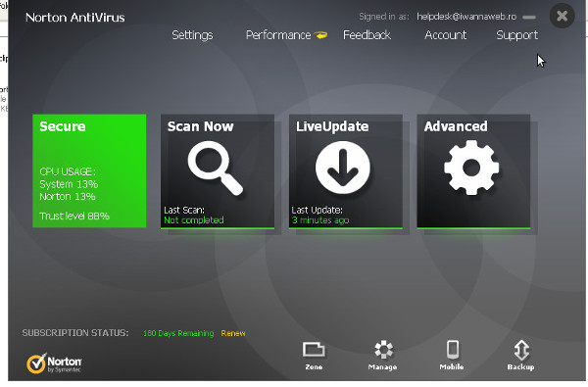Viewport: 588px width, 387px height.
Task: Click the 'Not completed' last scan status
Action: pos(194,220)
